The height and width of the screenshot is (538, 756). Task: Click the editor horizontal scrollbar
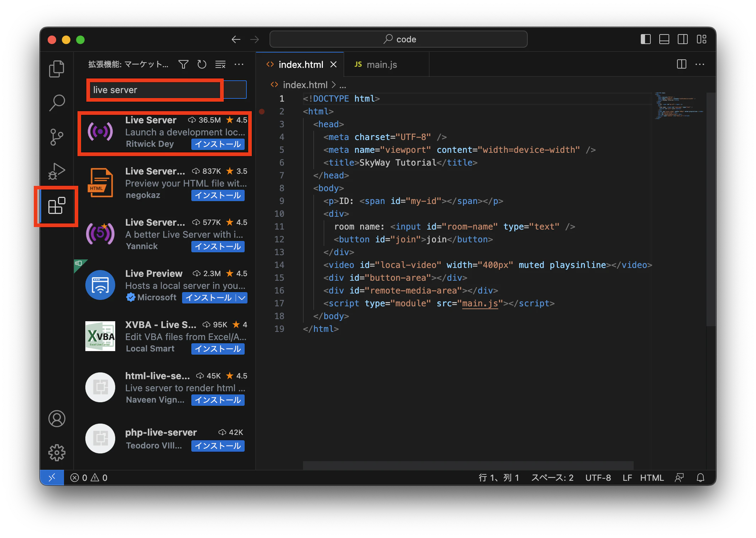[468, 465]
